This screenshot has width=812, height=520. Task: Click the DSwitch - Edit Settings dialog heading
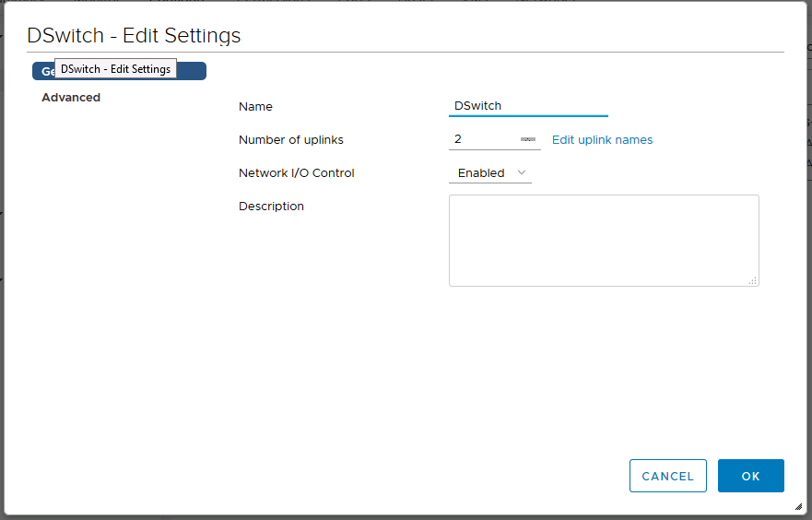pos(134,35)
